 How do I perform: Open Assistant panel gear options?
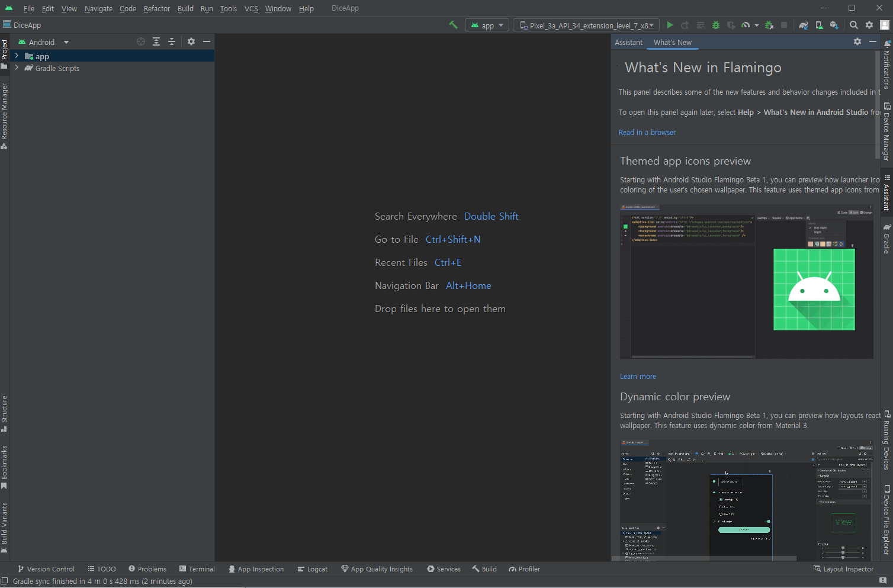click(857, 41)
